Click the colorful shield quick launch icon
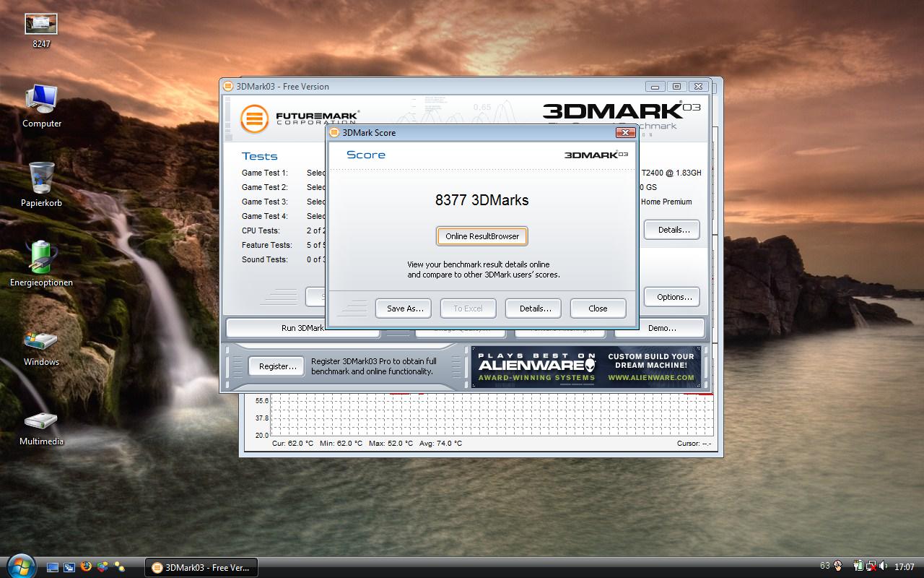 [x=103, y=567]
